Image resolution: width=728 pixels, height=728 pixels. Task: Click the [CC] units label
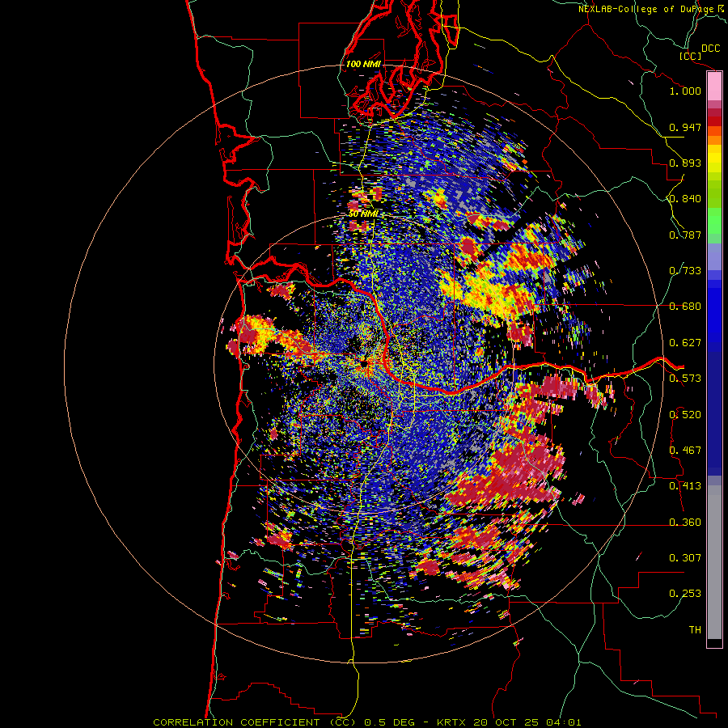(x=690, y=56)
